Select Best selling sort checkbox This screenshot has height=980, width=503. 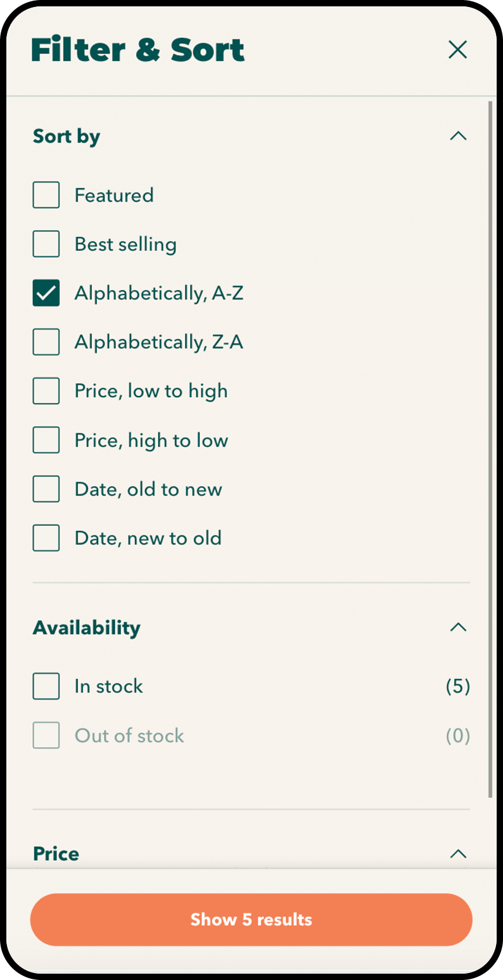click(46, 244)
